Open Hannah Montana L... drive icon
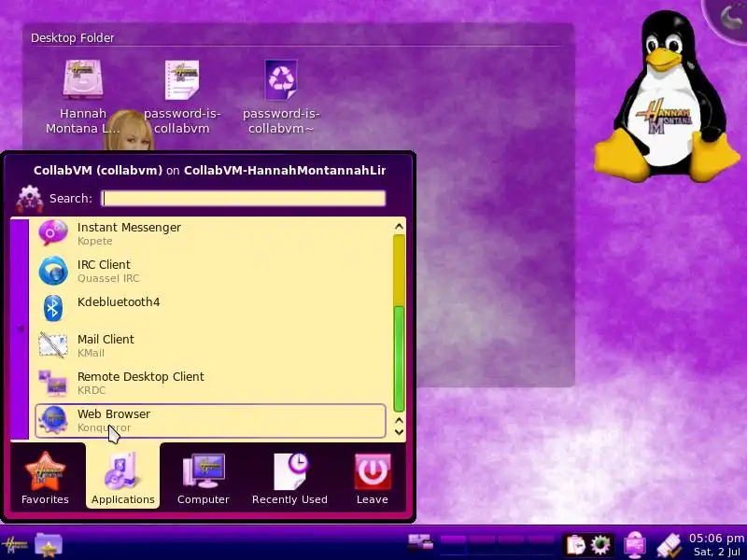The image size is (747, 560). [x=83, y=97]
